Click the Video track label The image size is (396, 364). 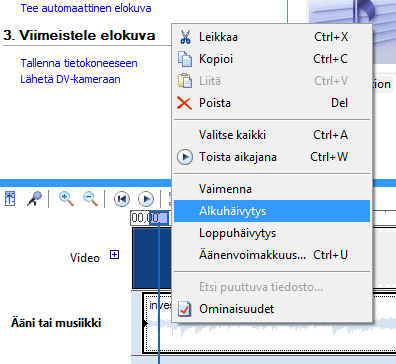(x=85, y=258)
